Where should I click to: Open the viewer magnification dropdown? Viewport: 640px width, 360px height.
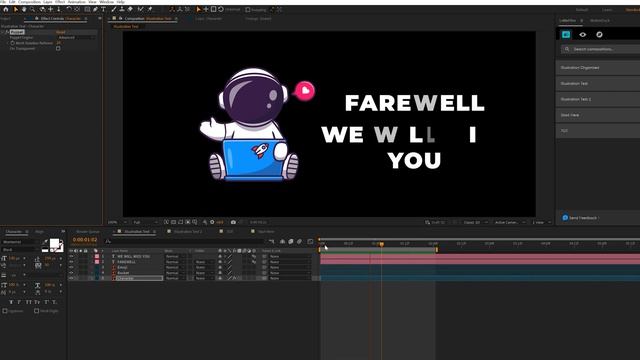tap(117, 222)
